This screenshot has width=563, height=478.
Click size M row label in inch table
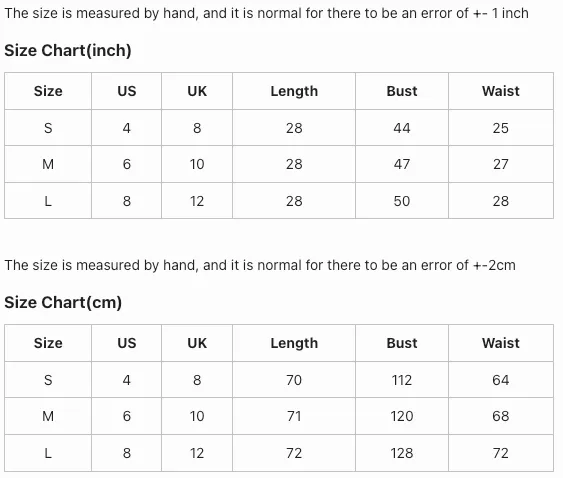point(48,164)
